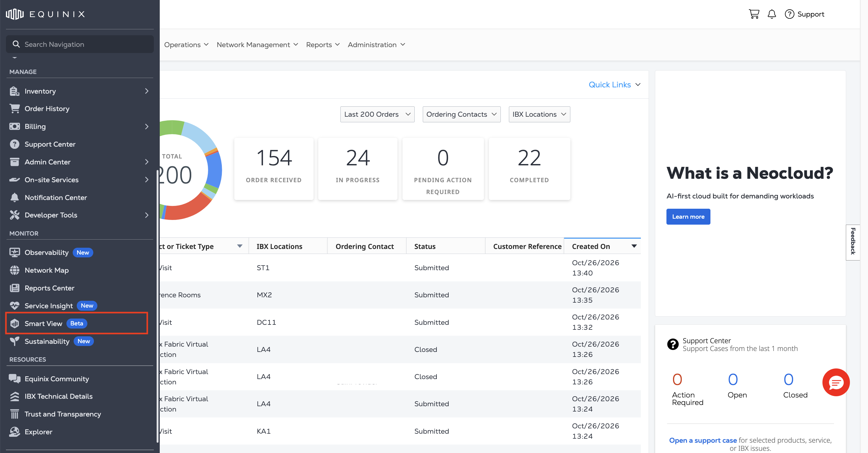Click the Notification Center bell icon
Viewport: 868px width, 453px height.
pos(14,197)
